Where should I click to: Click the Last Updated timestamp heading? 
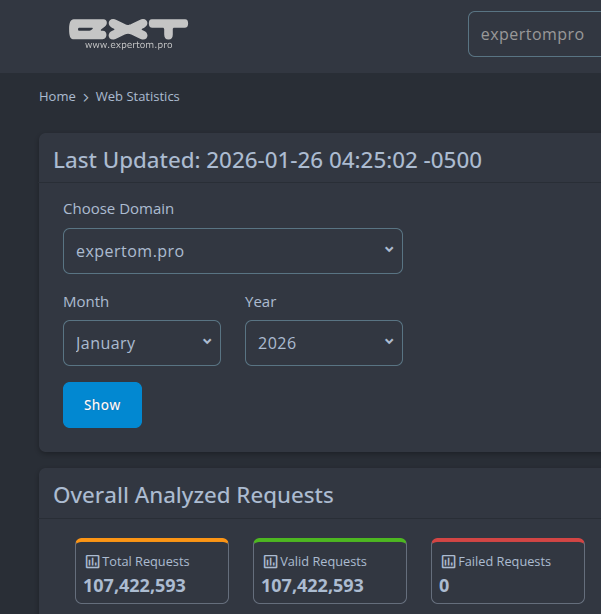click(x=267, y=160)
